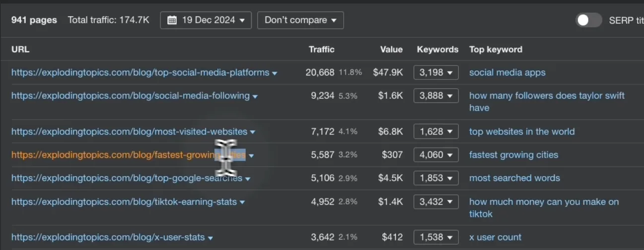Image resolution: width=644 pixels, height=250 pixels.
Task: Open the 4,060 keywords dropdown
Action: coord(436,155)
